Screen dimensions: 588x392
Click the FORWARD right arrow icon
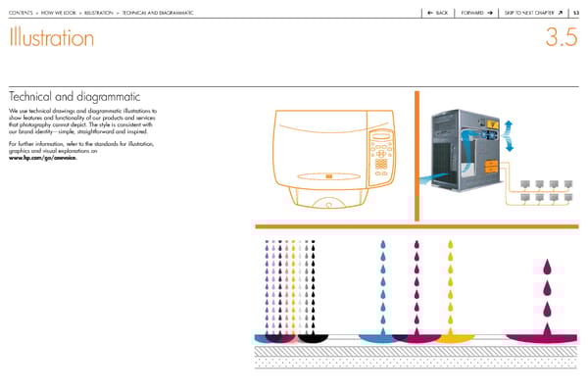point(488,12)
